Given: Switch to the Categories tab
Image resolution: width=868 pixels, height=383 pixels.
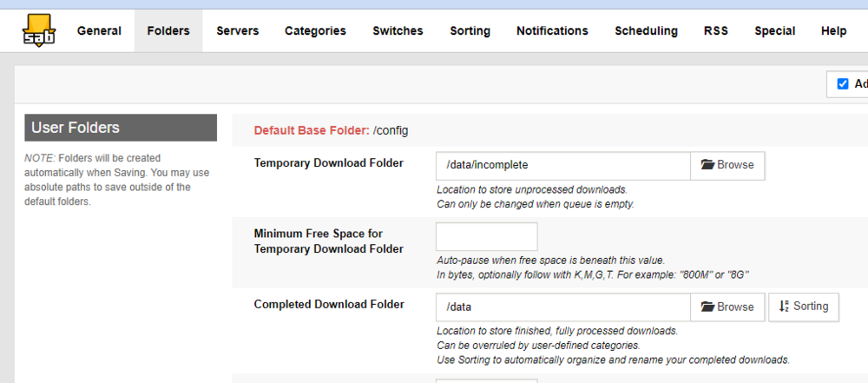Looking at the screenshot, I should 316,31.
